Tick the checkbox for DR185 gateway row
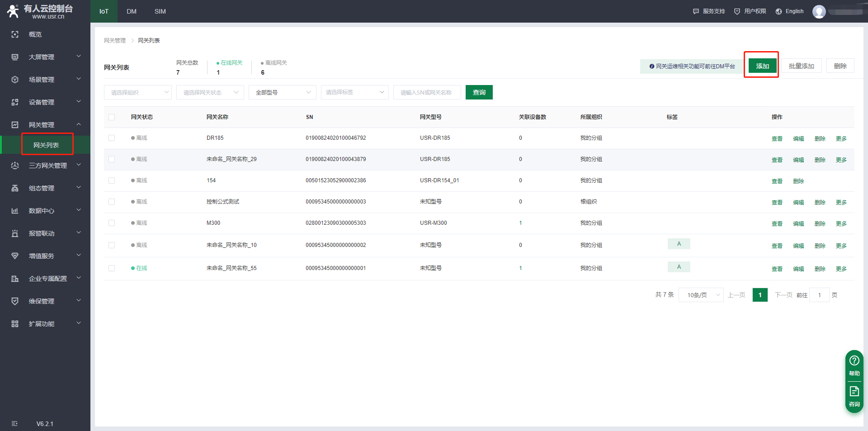Screen dimensions: 868x431 (x=112, y=138)
